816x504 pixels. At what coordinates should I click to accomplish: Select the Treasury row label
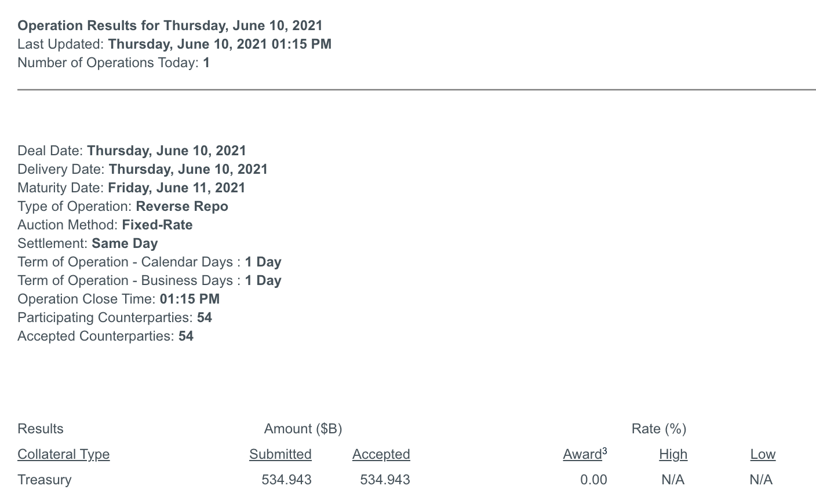(x=45, y=480)
